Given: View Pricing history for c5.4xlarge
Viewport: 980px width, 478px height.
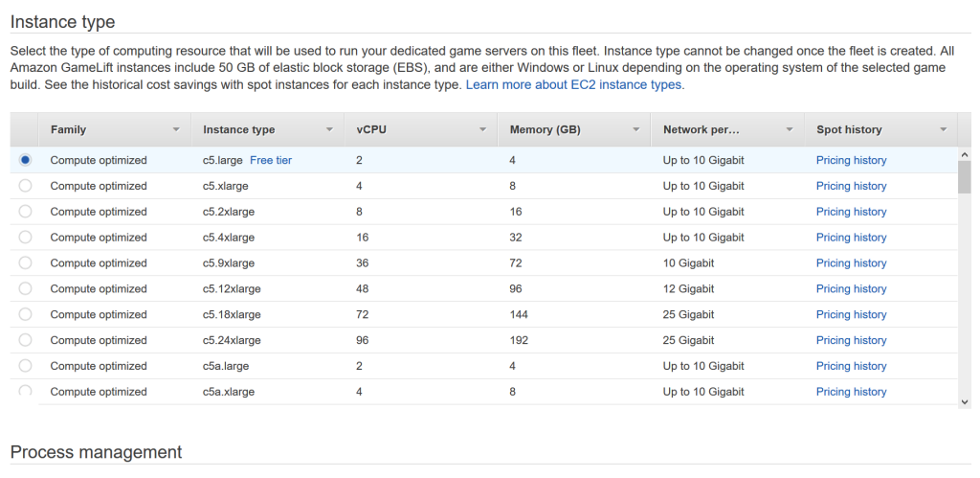Looking at the screenshot, I should coord(851,238).
